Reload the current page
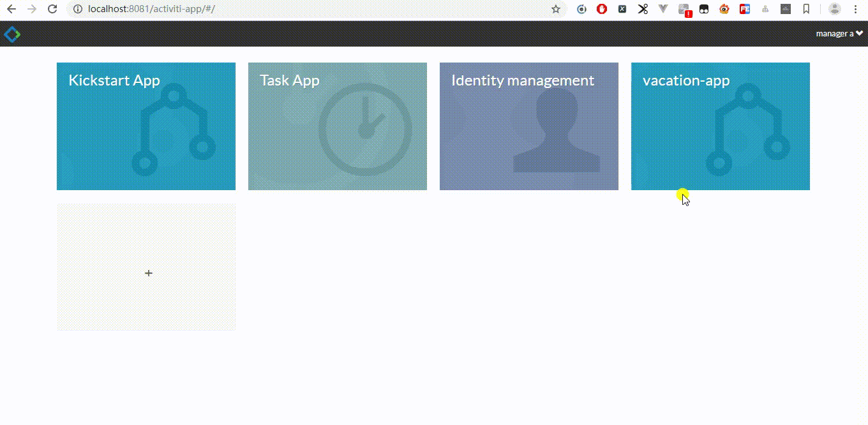This screenshot has width=868, height=425. coord(53,9)
